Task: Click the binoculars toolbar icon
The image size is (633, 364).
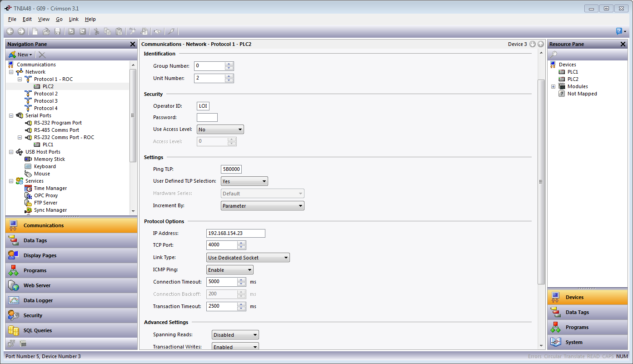Action: 157,31
